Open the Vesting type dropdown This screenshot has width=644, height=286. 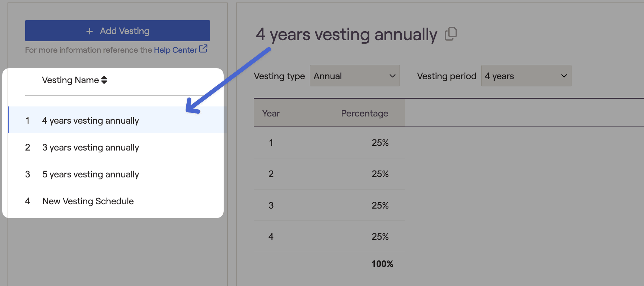coord(354,76)
